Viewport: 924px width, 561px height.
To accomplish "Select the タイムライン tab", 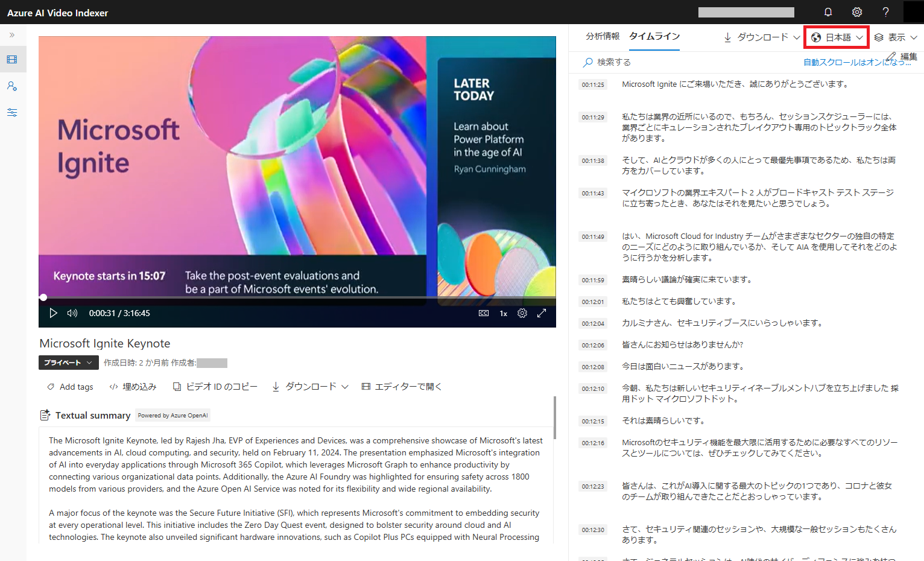I will pyautogui.click(x=654, y=36).
